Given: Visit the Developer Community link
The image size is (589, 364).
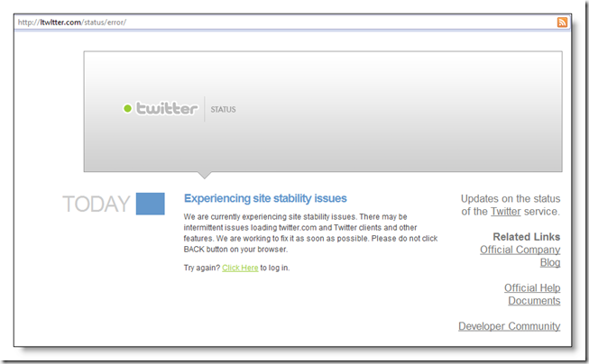Looking at the screenshot, I should tap(510, 326).
